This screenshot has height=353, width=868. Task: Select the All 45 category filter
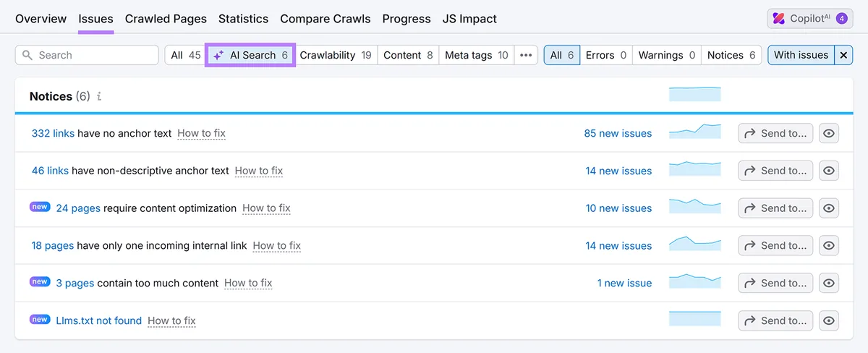[185, 55]
